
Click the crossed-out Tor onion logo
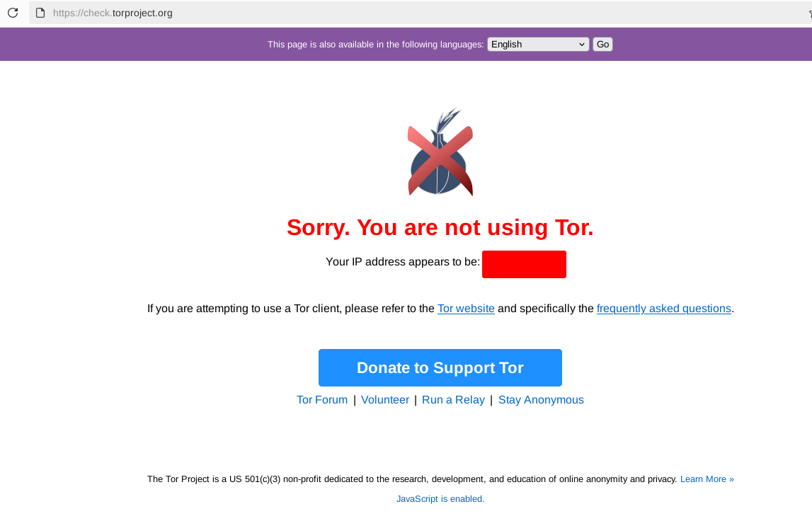pyautogui.click(x=440, y=151)
